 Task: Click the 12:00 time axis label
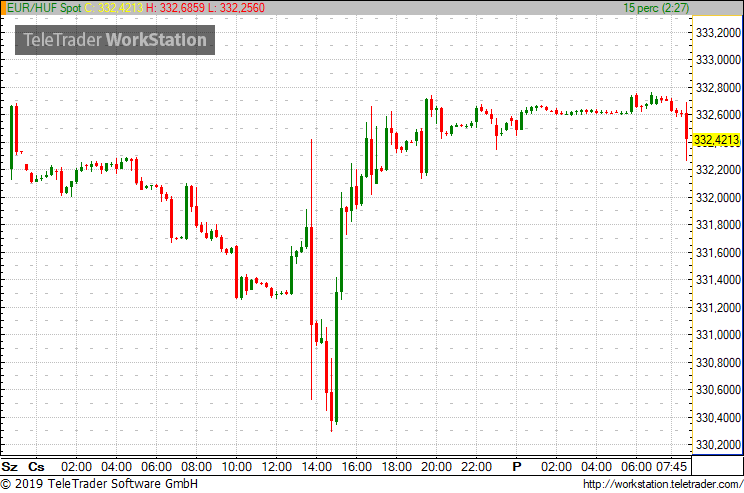click(x=277, y=467)
